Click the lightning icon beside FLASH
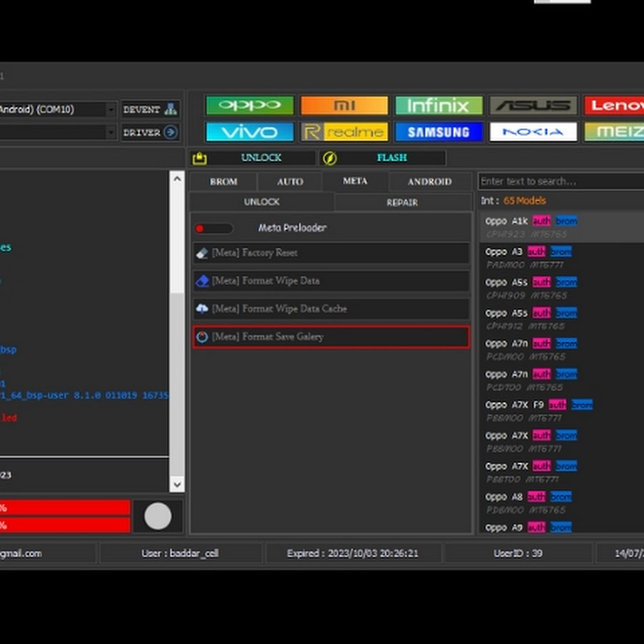 pos(329,158)
